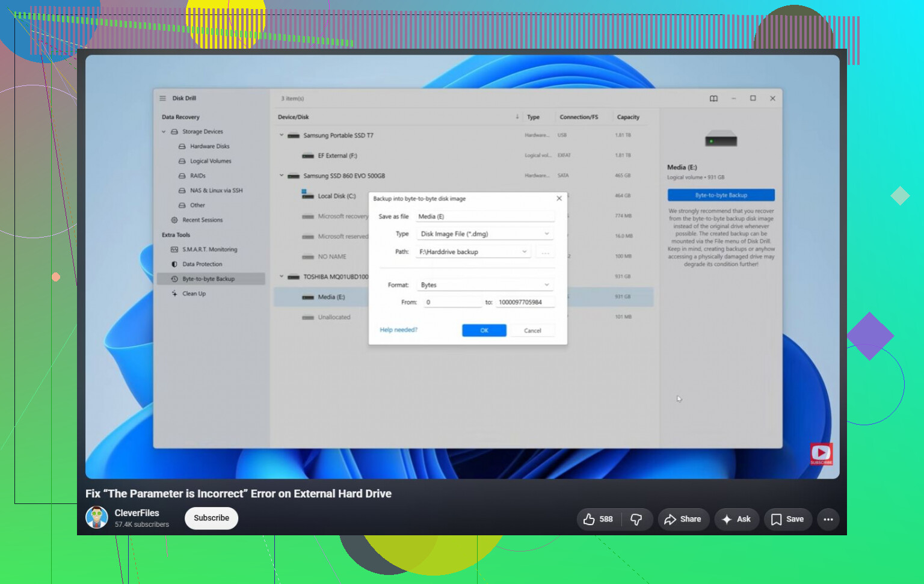Save the video to playlist
Viewport: 924px width, 584px height.
tap(787, 519)
